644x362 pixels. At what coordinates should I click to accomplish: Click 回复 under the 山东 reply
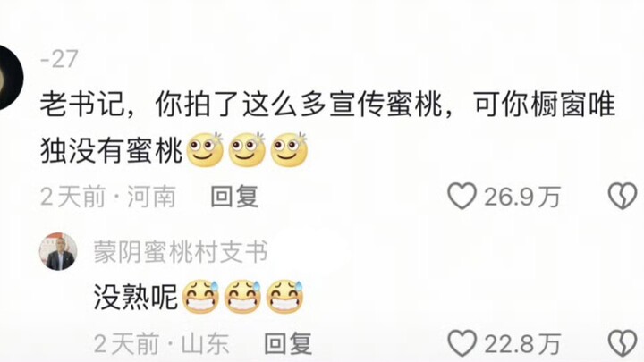288,343
